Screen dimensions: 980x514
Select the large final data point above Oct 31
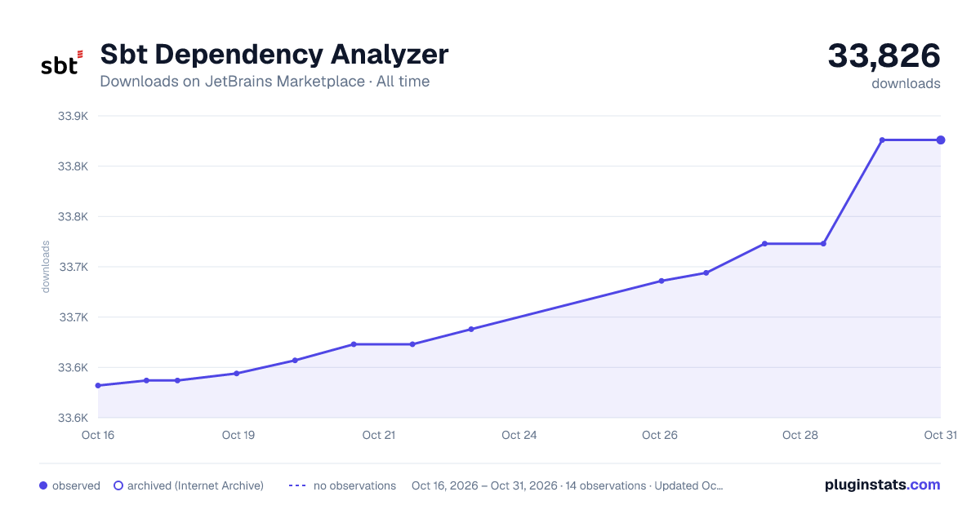[941, 140]
